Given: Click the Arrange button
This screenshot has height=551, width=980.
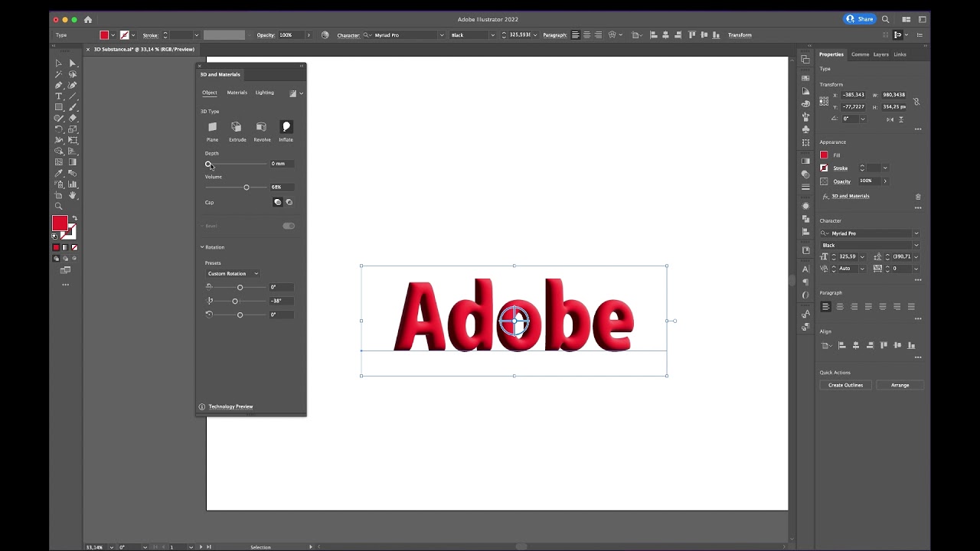Looking at the screenshot, I should point(900,385).
